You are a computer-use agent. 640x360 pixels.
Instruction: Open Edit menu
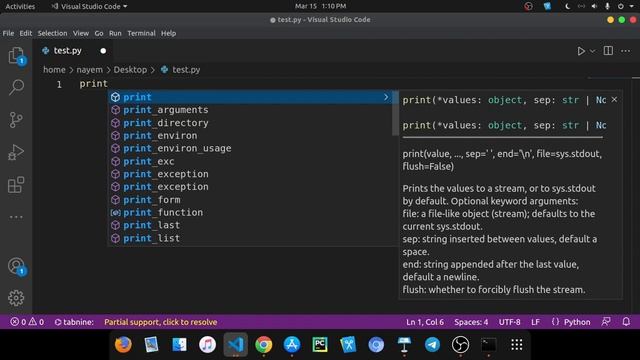(x=25, y=33)
